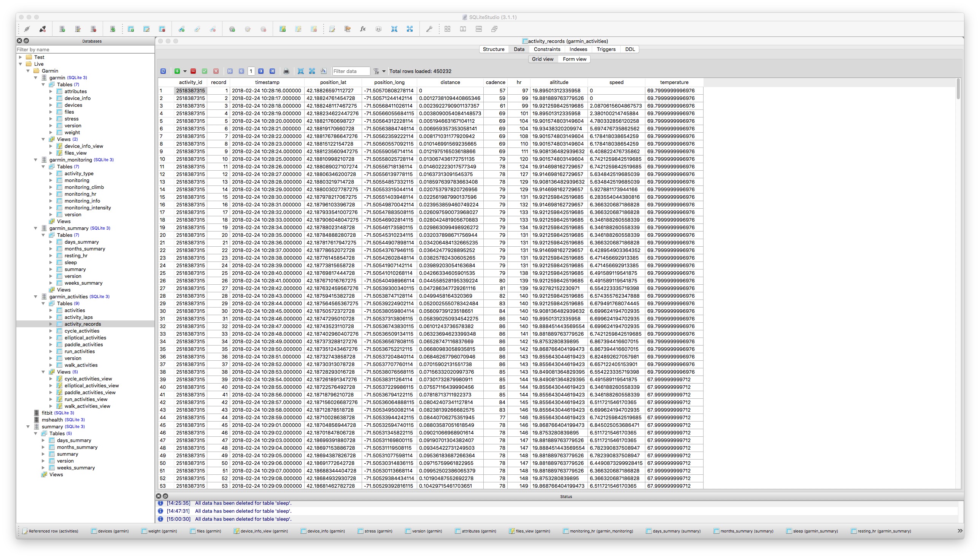980x558 pixels.
Task: Open the sleep (garmin_summary) taskbar window
Action: pyautogui.click(x=812, y=531)
